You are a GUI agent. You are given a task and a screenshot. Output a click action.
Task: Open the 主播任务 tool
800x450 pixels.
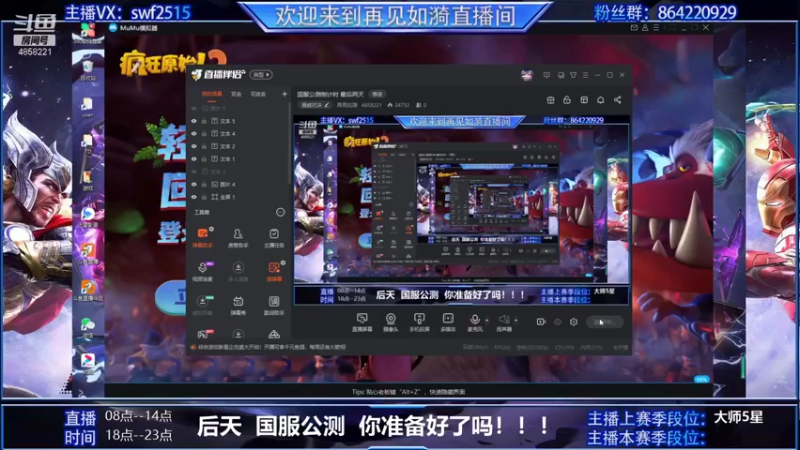pos(274,238)
